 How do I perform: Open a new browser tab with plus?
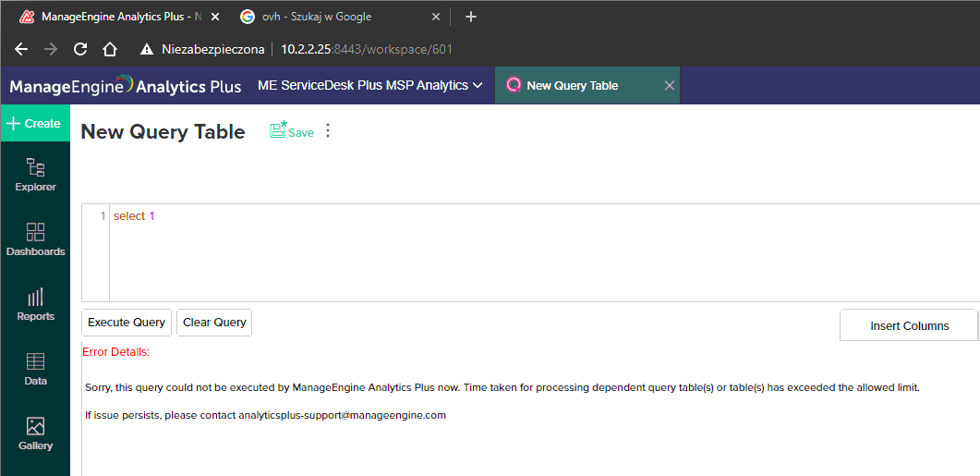point(471,17)
